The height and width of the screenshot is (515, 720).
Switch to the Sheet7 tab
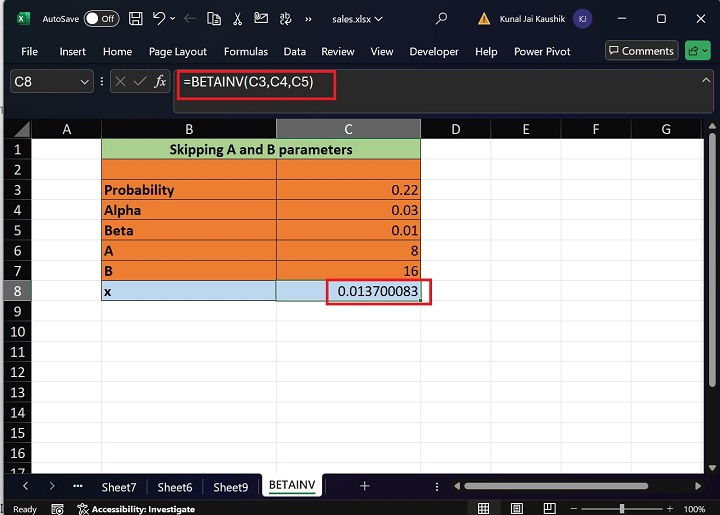click(x=118, y=487)
